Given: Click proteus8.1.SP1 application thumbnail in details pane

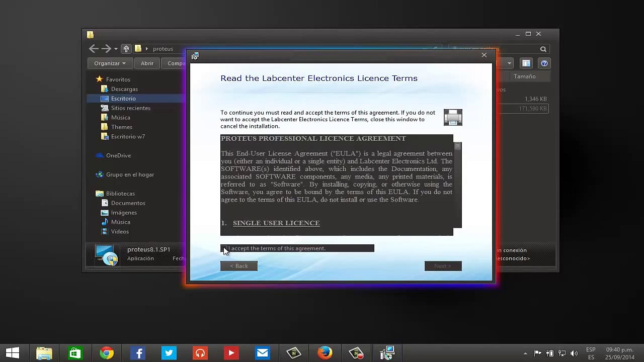Looking at the screenshot, I should [x=107, y=255].
